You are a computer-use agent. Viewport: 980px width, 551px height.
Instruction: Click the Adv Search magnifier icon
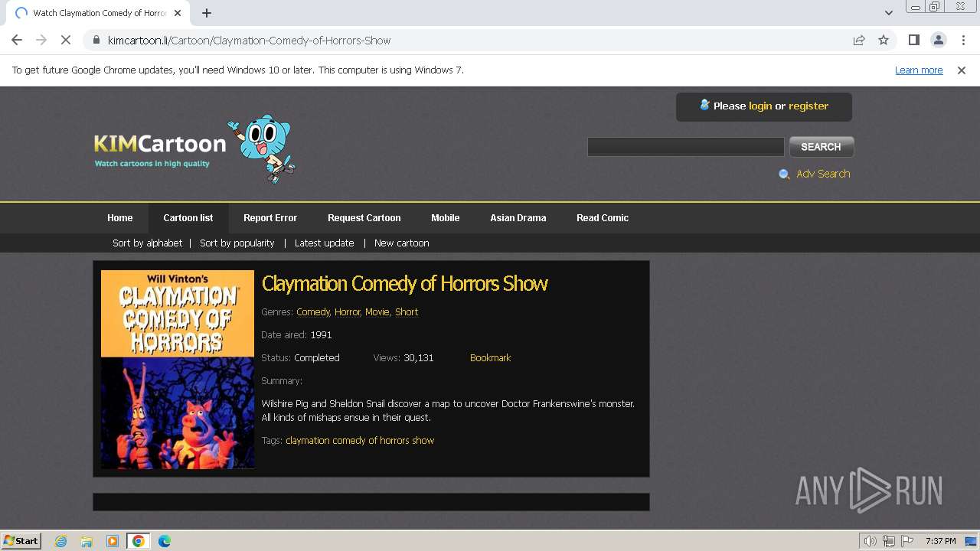coord(784,174)
